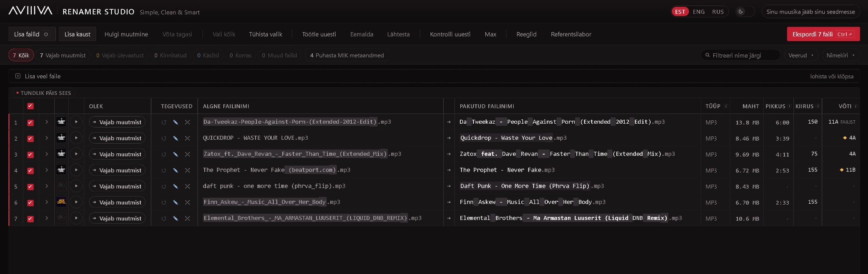Open the Nimekiri view dropdown
The width and height of the screenshot is (868, 274).
click(840, 55)
